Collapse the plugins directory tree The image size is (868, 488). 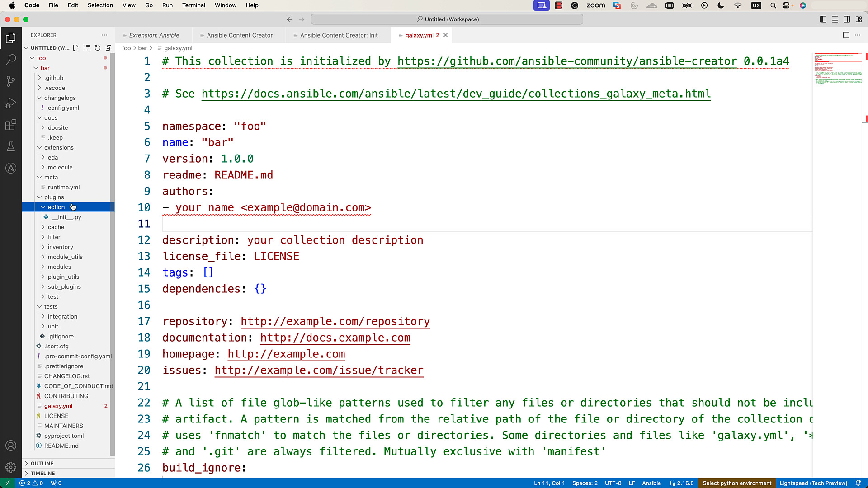pos(39,197)
